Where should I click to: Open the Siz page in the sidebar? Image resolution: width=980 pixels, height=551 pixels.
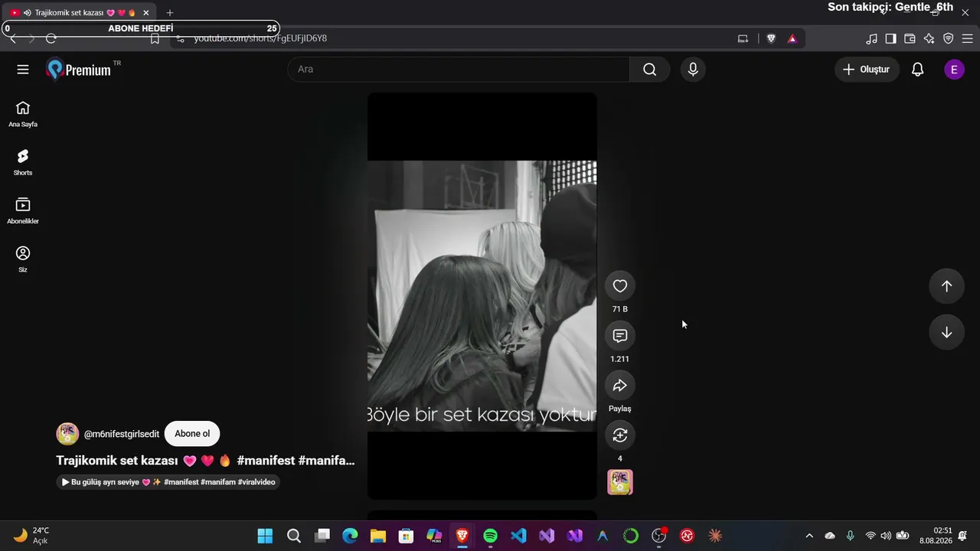[23, 259]
